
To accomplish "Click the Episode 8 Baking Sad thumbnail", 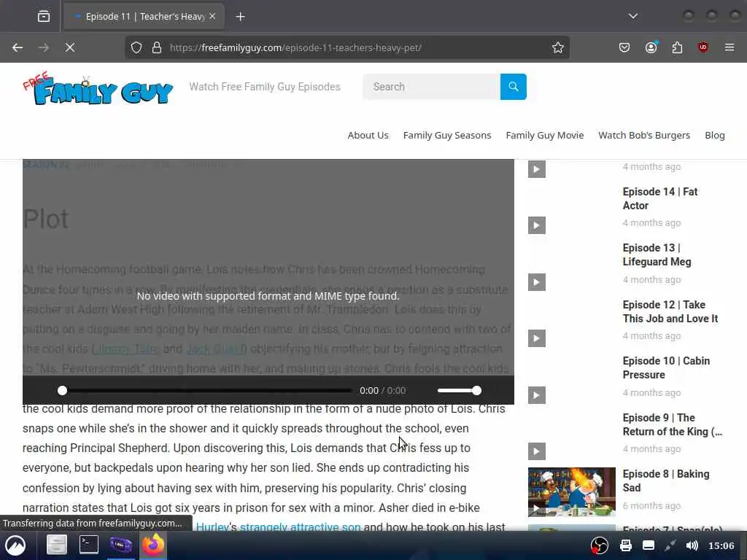I will point(572,492).
